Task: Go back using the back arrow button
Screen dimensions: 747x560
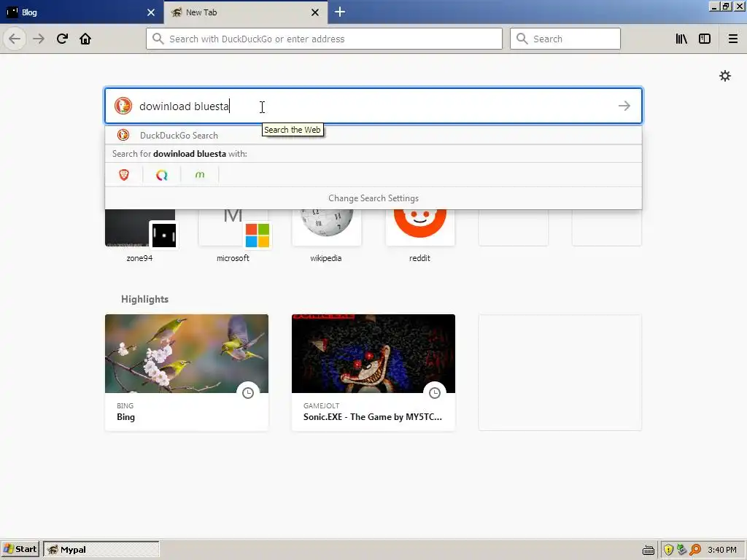Action: (15, 39)
